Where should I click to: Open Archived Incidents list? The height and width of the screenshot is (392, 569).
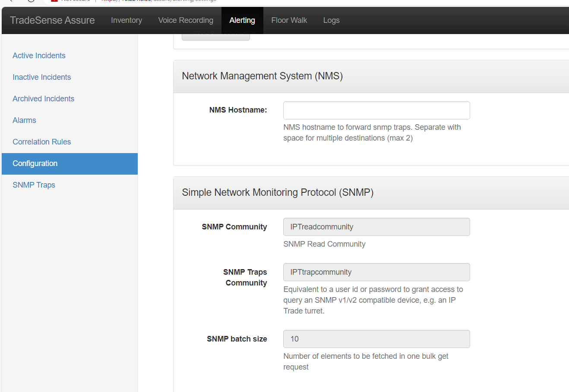pos(44,99)
